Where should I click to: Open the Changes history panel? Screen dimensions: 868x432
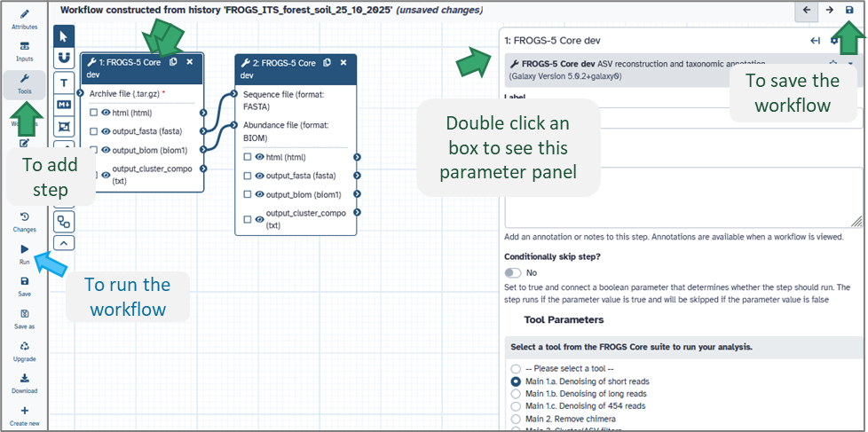pyautogui.click(x=24, y=221)
